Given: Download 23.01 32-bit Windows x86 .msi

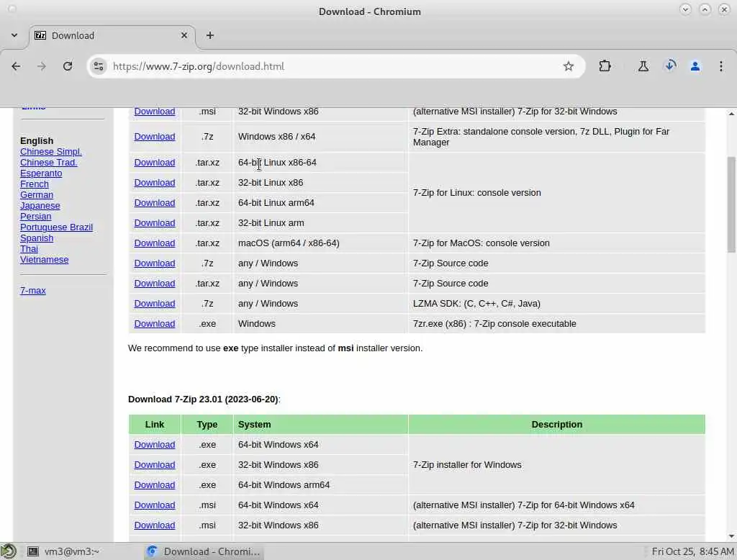Looking at the screenshot, I should [x=155, y=525].
